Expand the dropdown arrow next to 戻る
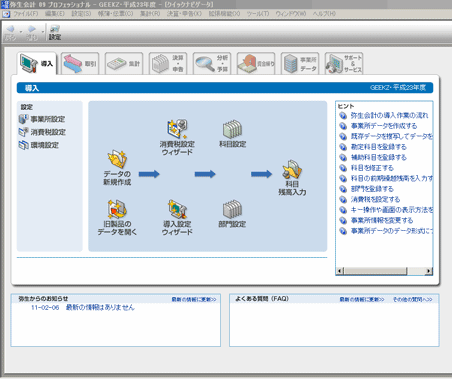Viewport: 452px width, 379px height. pyautogui.click(x=21, y=33)
